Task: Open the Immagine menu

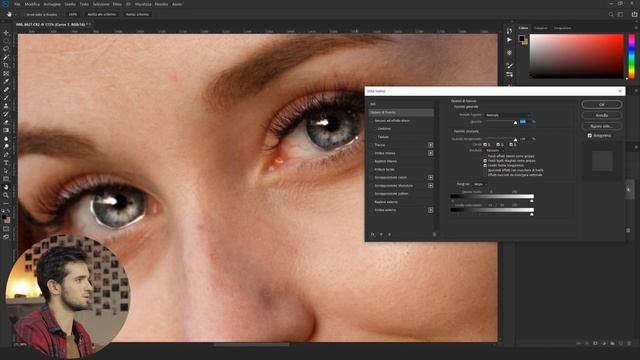Action: [52, 4]
